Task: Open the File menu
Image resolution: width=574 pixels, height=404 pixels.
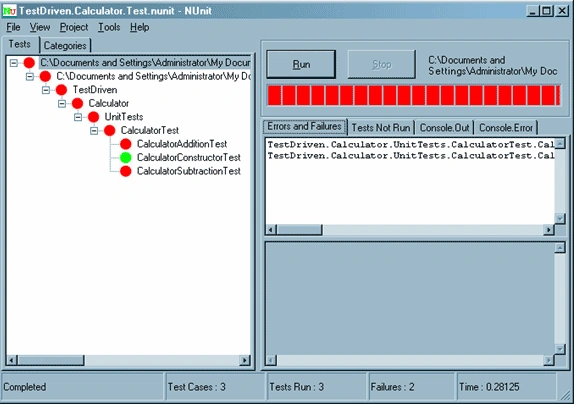Action: 13,27
